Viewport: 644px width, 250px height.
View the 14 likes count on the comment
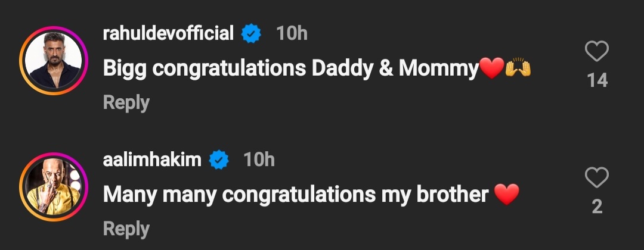point(597,81)
